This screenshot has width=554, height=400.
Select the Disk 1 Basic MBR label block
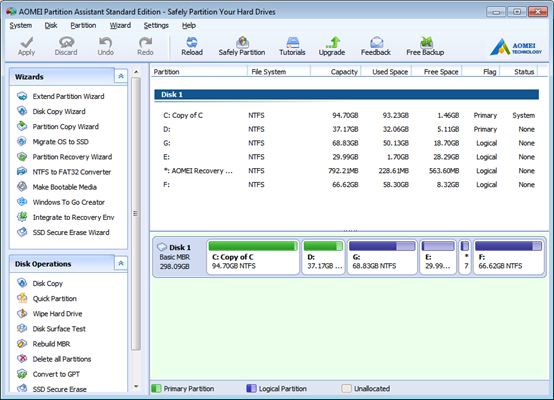pos(179,257)
